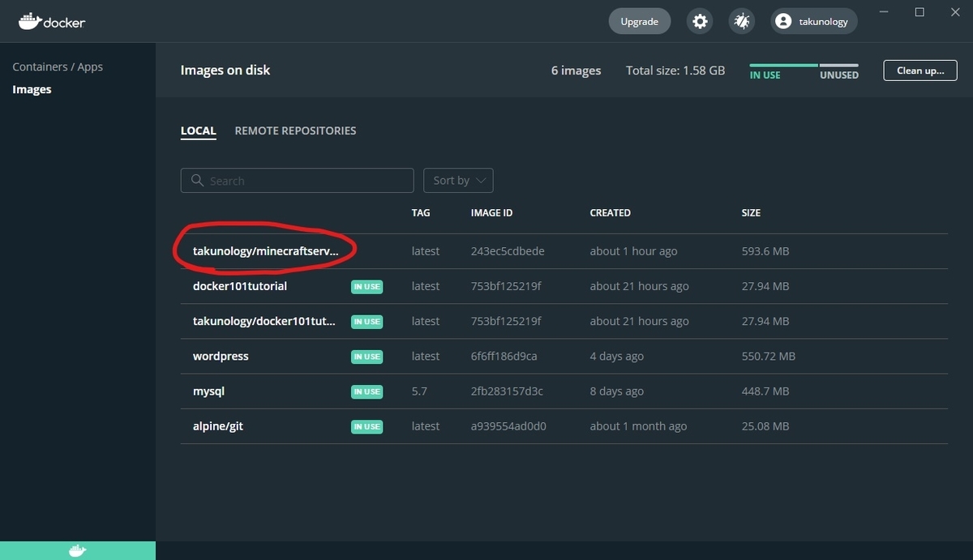Click the Images on disk heading
Screen dimensions: 973x560
(x=225, y=70)
